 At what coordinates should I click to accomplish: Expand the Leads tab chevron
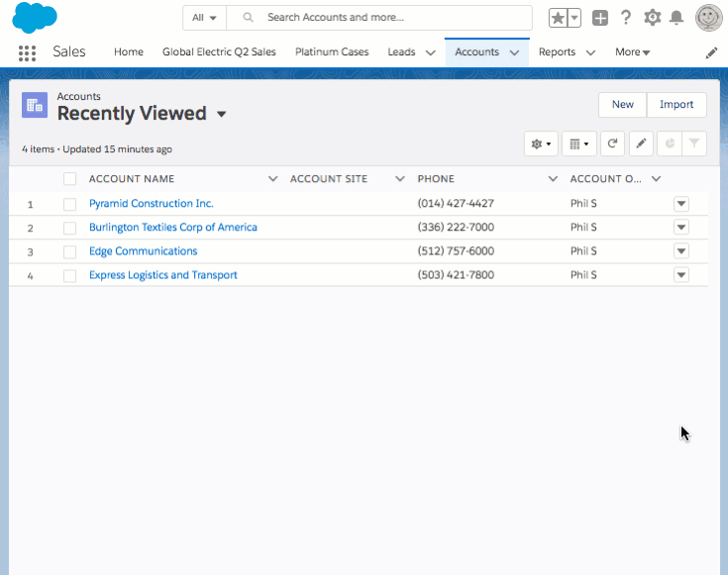[x=431, y=52]
